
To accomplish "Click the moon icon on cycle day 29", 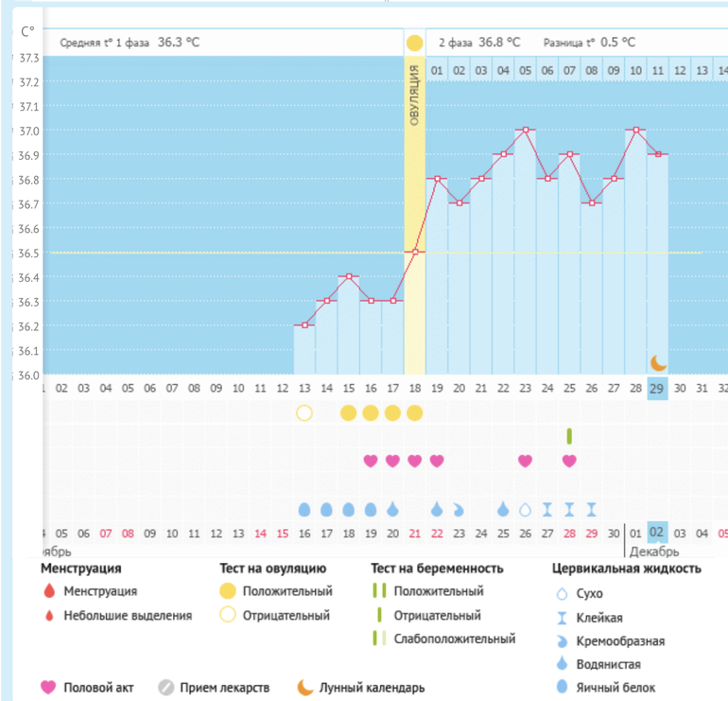I will pyautogui.click(x=658, y=362).
